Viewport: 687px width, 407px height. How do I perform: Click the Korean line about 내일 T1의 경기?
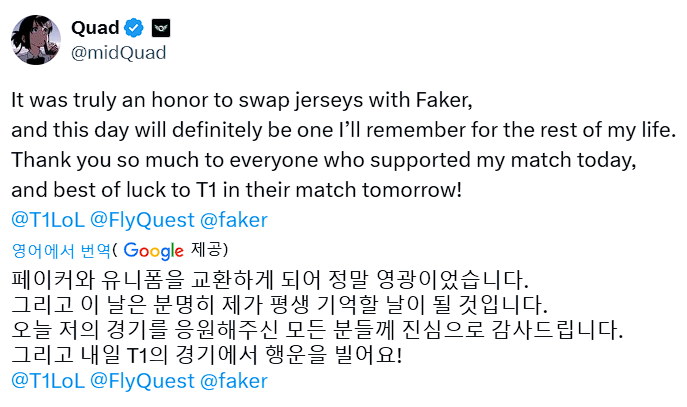pyautogui.click(x=206, y=354)
